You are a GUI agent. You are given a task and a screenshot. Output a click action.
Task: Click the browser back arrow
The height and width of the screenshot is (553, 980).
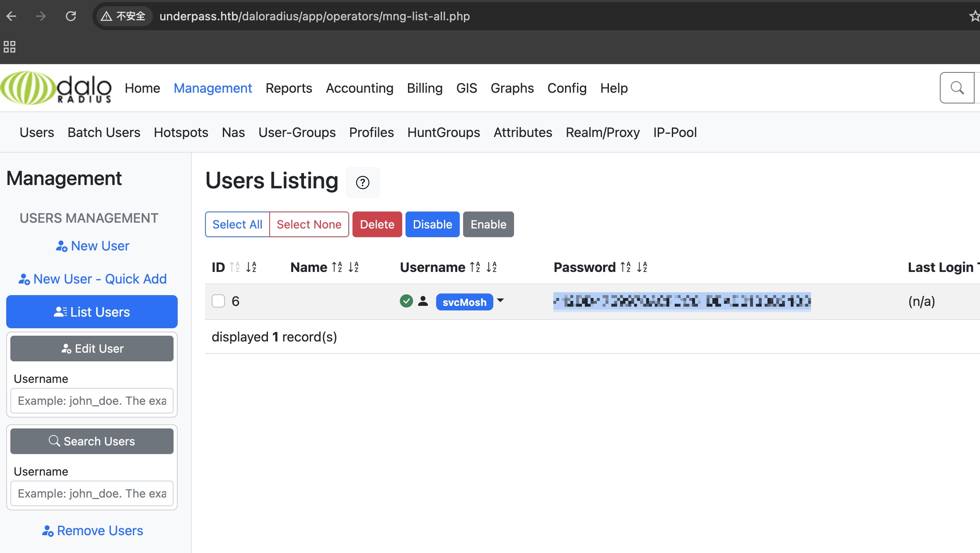[x=12, y=16]
